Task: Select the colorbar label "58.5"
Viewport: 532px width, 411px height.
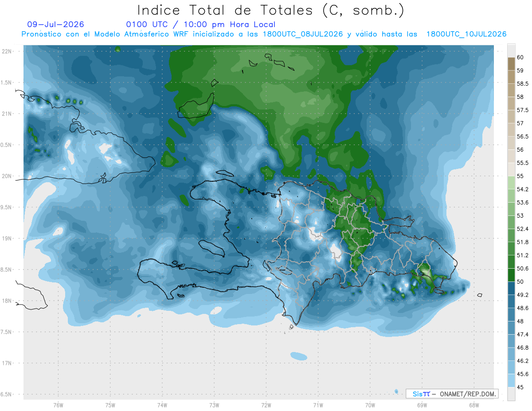Action: click(523, 84)
